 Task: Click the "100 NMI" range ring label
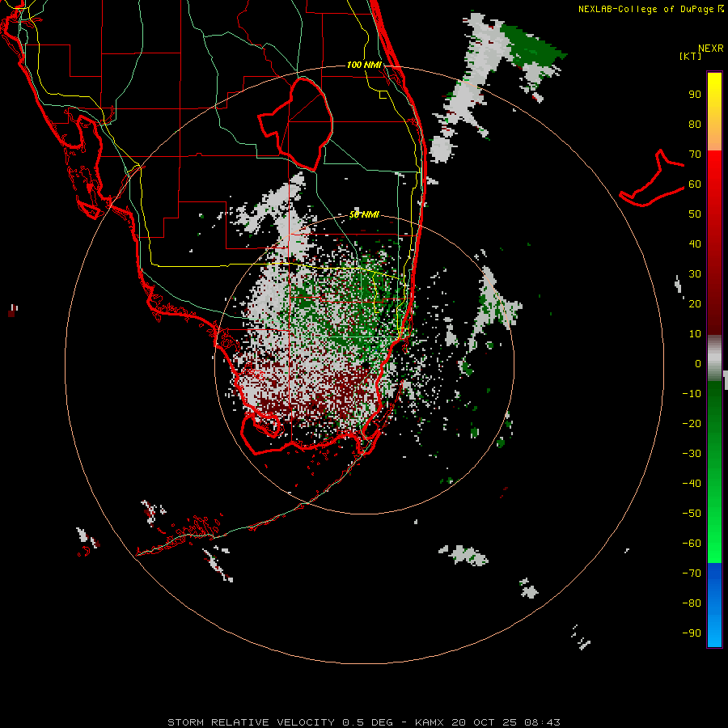click(364, 65)
